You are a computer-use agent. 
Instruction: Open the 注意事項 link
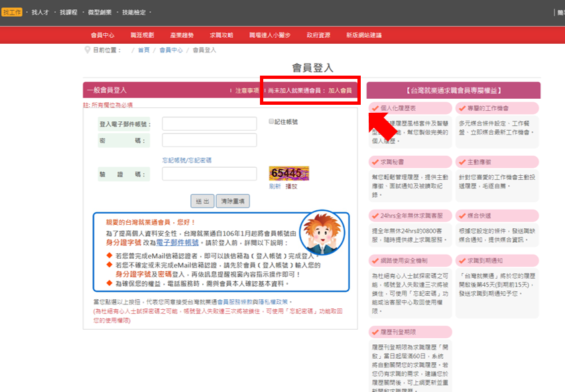(247, 90)
